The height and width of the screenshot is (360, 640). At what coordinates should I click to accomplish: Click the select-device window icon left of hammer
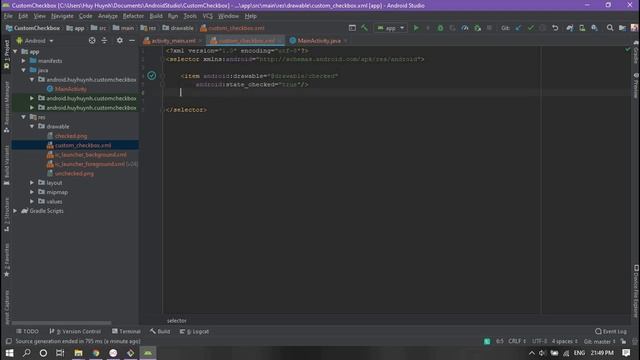tap(352, 28)
